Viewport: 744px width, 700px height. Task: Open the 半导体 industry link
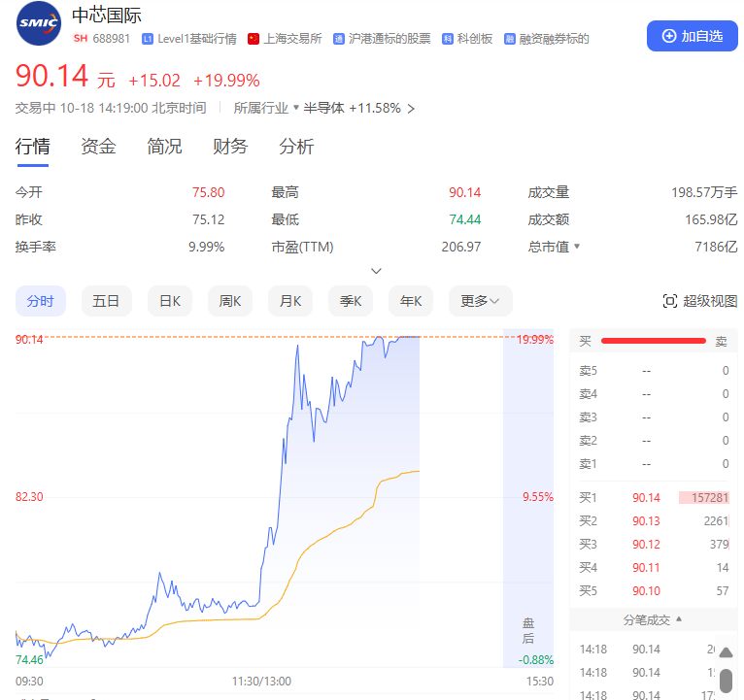(323, 108)
